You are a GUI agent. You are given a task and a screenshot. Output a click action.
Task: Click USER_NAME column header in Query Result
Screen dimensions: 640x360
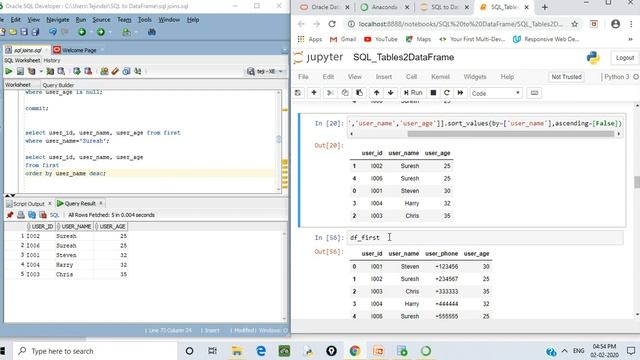74,227
